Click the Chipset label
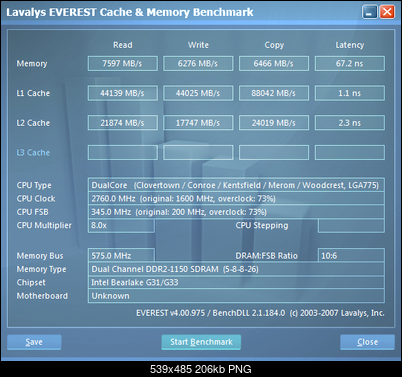The image size is (402, 377). [31, 282]
